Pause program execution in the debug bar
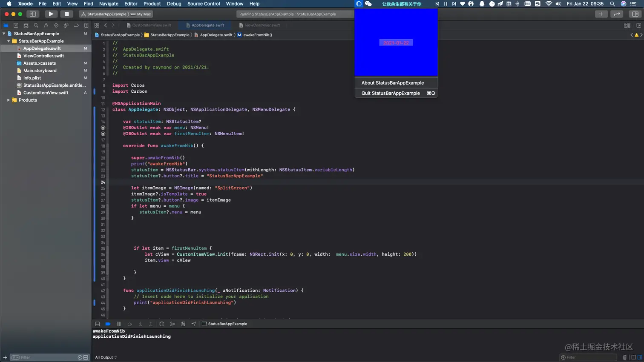Image resolution: width=644 pixels, height=362 pixels. click(x=119, y=324)
